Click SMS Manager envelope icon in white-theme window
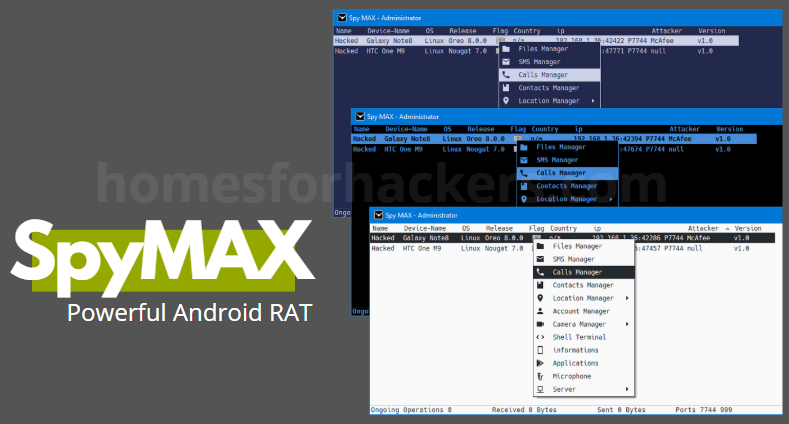The image size is (789, 424). click(540, 259)
